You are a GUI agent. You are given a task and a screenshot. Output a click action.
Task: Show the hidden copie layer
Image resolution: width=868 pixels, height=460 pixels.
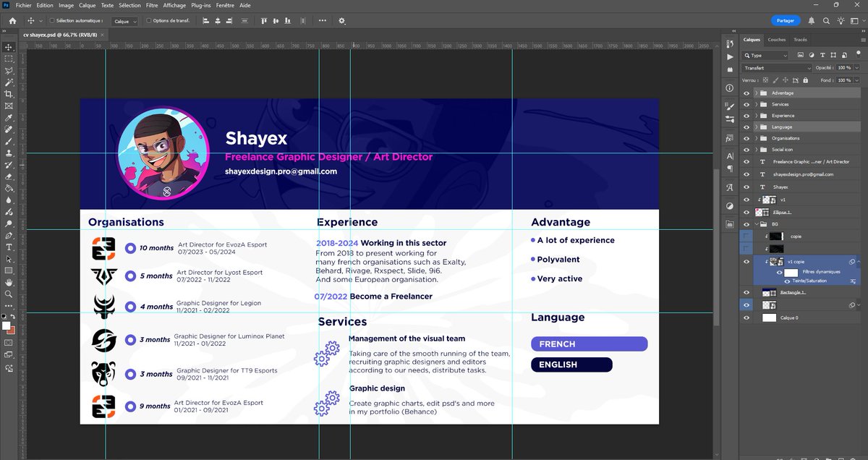click(x=746, y=237)
